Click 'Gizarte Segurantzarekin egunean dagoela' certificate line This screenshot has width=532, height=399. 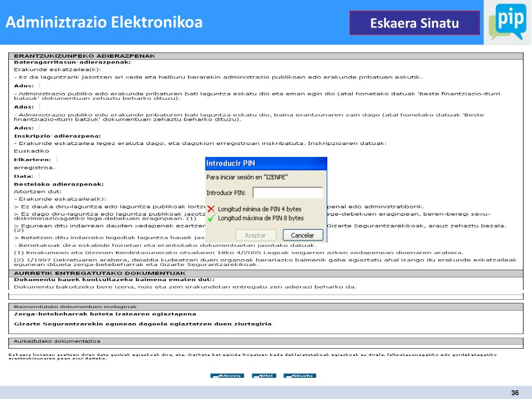coord(143,324)
